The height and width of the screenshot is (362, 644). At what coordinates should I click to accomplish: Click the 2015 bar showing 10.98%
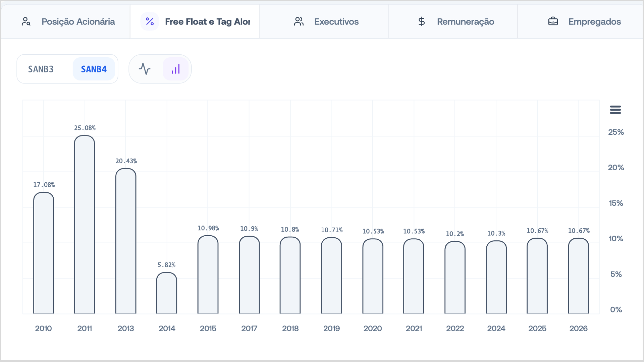point(208,275)
